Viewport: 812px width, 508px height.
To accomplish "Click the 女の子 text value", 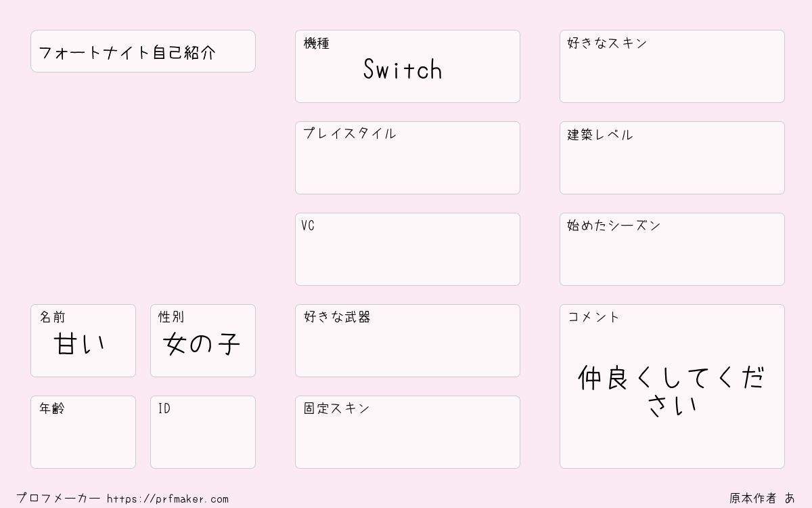I will pyautogui.click(x=202, y=345).
